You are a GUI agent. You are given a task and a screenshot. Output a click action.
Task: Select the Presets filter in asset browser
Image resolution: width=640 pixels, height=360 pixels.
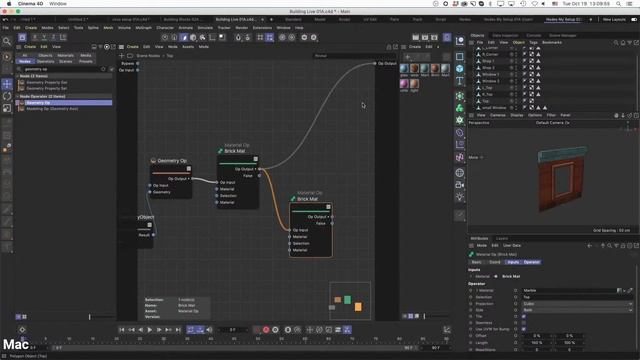click(x=86, y=61)
